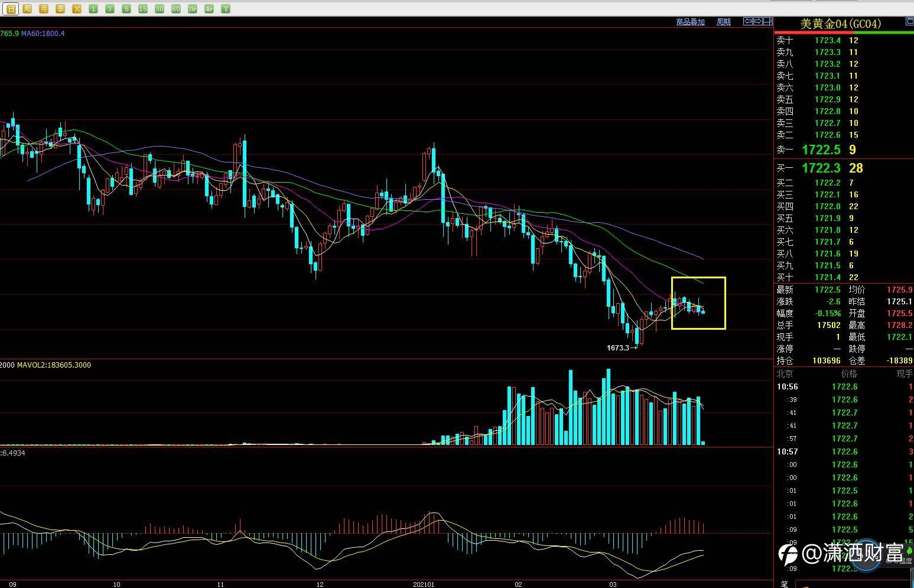Switch to weekly 周 chart period
The height and width of the screenshot is (588, 914).
click(x=27, y=9)
